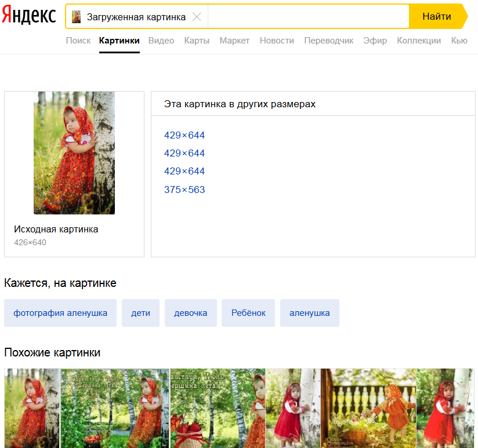Choose the девочка tag
Screen dimensions: 478x448
(191, 313)
